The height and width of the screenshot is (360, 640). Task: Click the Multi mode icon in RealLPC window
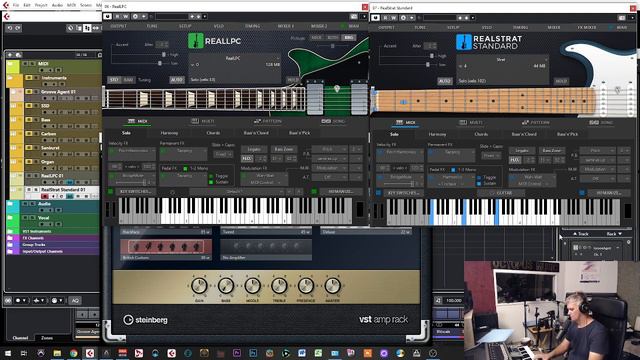tap(195, 121)
